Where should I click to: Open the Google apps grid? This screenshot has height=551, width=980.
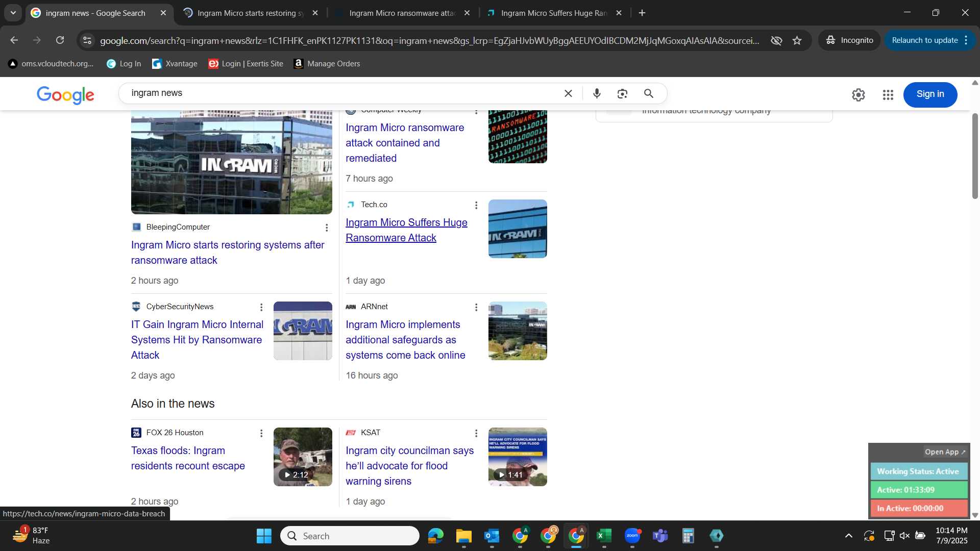888,94
